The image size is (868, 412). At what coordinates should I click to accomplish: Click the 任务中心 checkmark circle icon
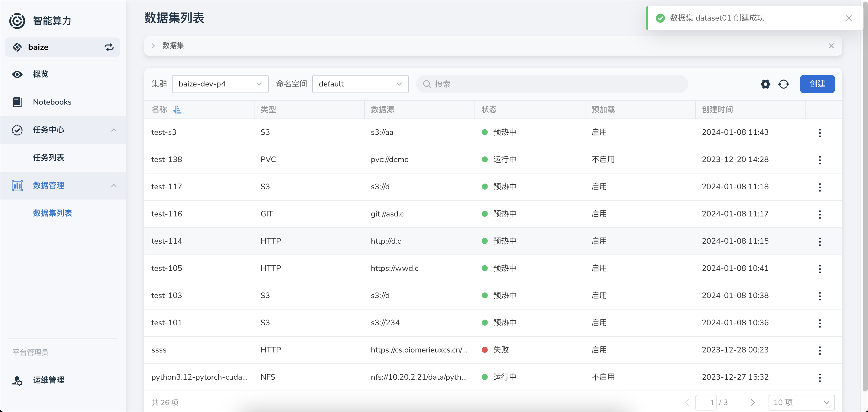17,130
